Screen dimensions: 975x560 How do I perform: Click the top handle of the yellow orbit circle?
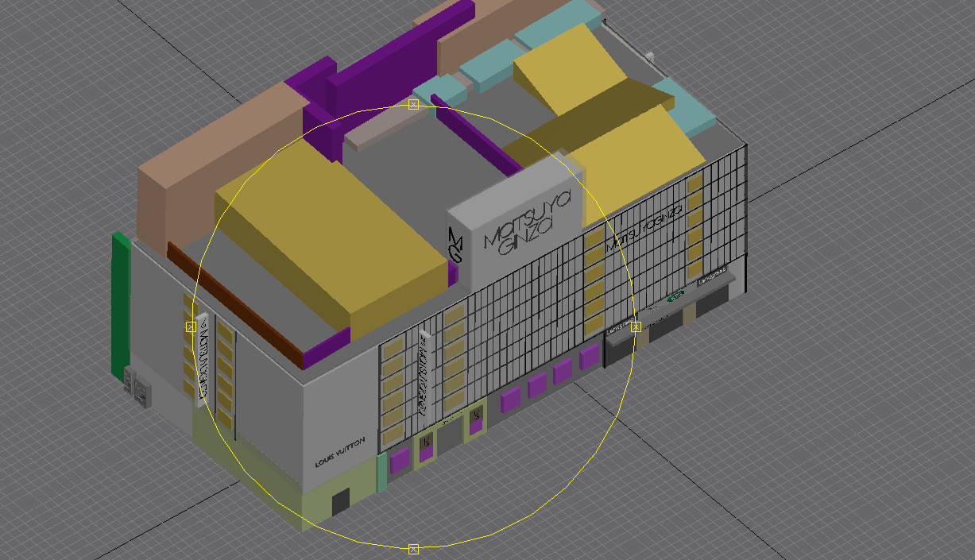tap(413, 104)
